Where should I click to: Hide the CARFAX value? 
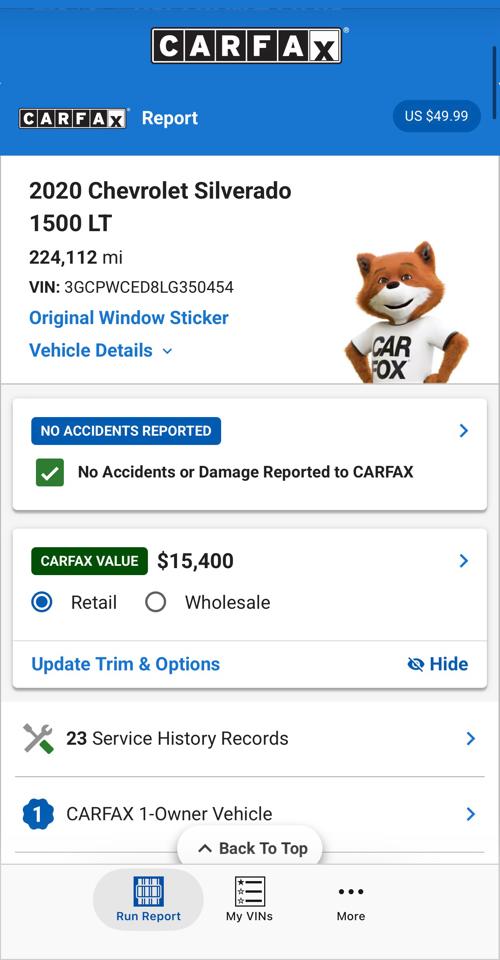coord(438,664)
